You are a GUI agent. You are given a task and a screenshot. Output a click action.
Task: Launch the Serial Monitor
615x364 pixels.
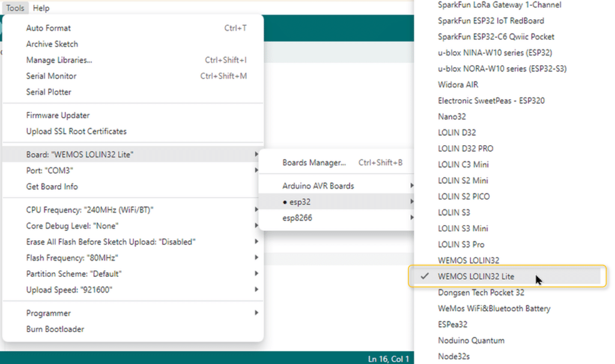(x=133, y=76)
